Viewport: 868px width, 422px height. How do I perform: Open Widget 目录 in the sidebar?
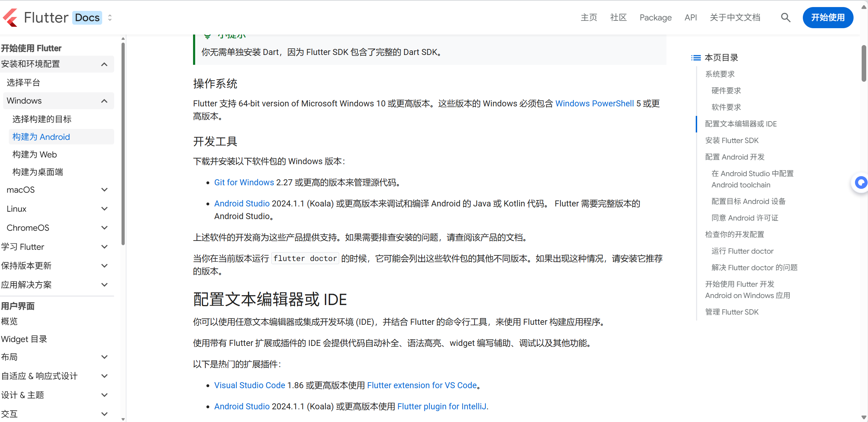[24, 339]
